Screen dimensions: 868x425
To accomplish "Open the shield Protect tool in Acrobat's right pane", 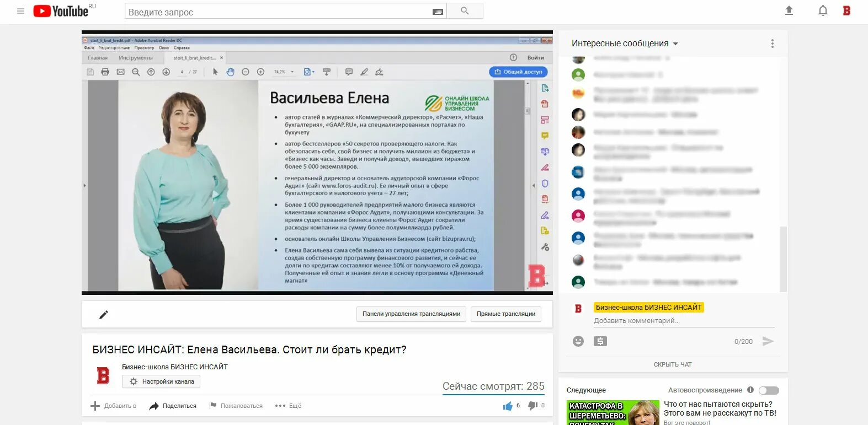I will (x=545, y=183).
